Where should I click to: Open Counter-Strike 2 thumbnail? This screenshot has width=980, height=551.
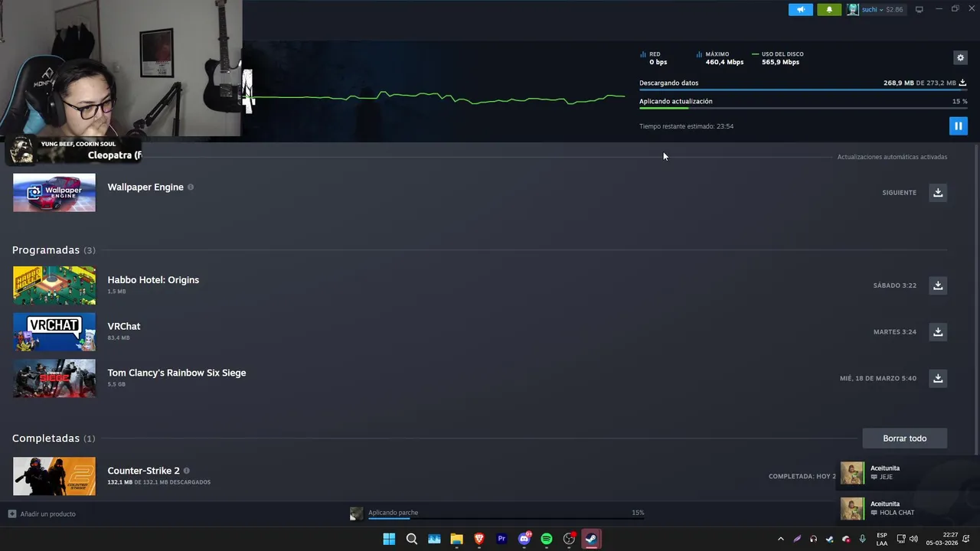click(54, 476)
